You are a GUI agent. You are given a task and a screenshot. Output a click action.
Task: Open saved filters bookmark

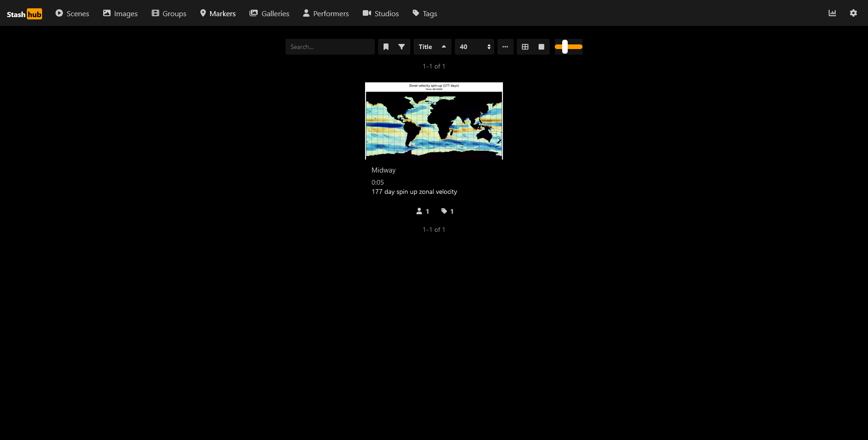click(x=386, y=47)
